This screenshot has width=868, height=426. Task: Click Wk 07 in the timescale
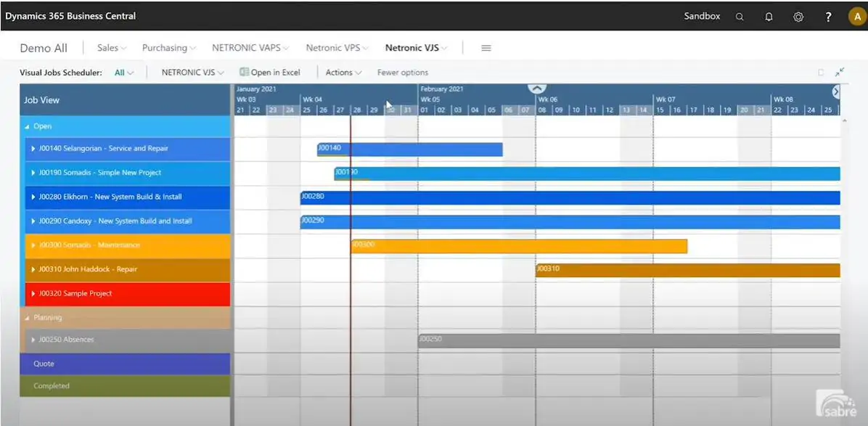[x=666, y=99]
